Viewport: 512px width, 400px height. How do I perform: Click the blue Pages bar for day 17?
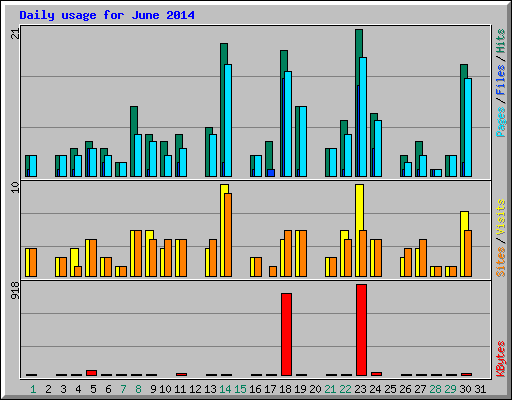[271, 173]
